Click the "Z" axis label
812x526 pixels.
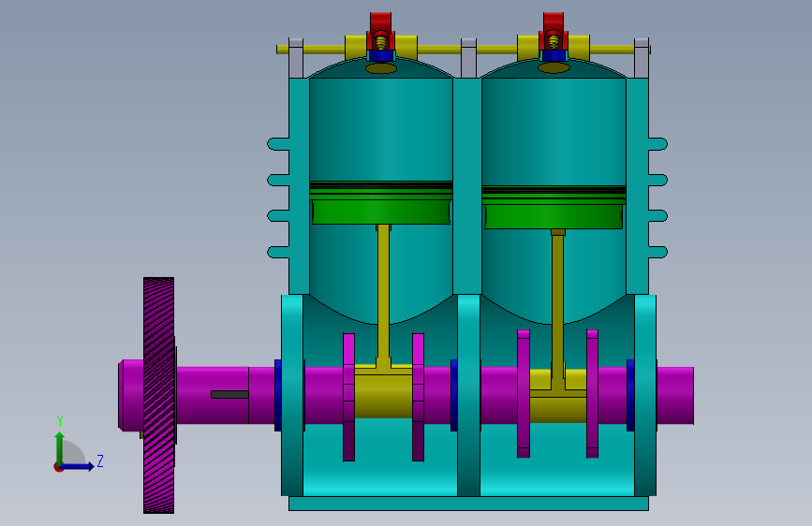100,460
